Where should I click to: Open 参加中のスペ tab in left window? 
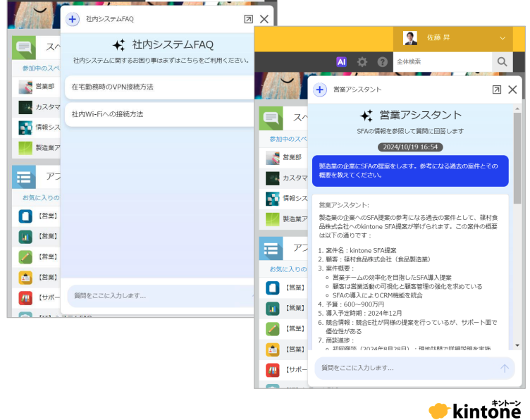click(x=41, y=68)
